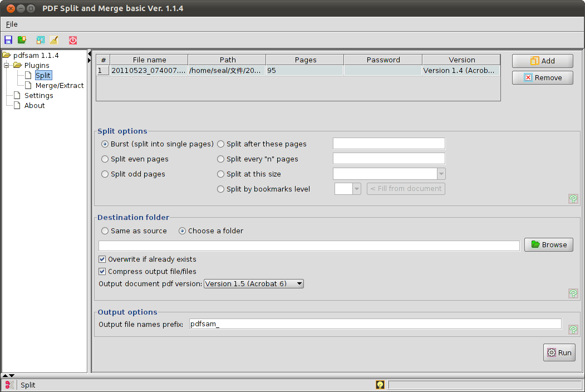Screen dimensions: 585x392
Task: Click the clear log broom icon
Action: (54, 40)
